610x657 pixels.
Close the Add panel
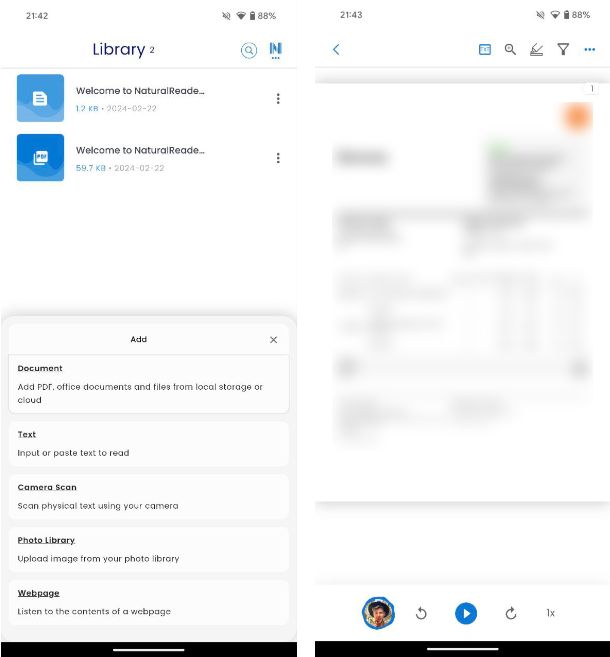pos(274,340)
